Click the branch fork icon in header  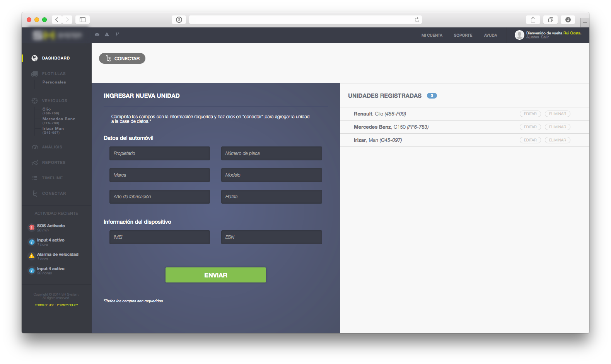coord(117,34)
